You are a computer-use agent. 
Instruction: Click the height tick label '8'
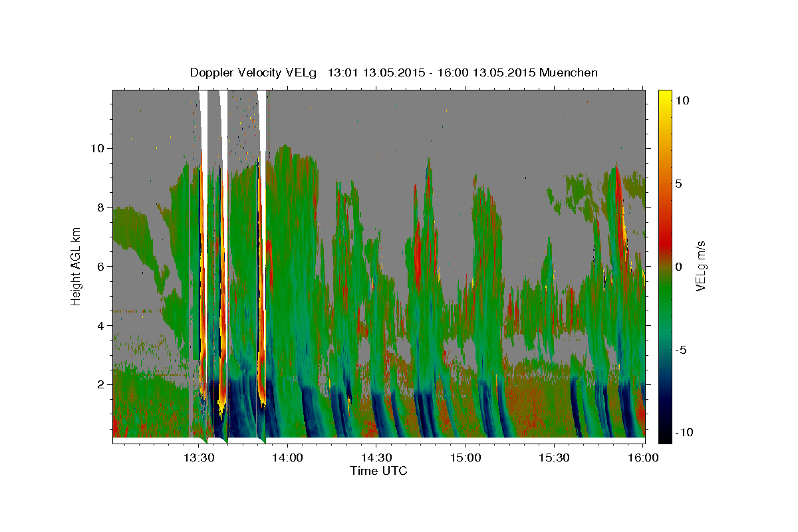pyautogui.click(x=100, y=207)
